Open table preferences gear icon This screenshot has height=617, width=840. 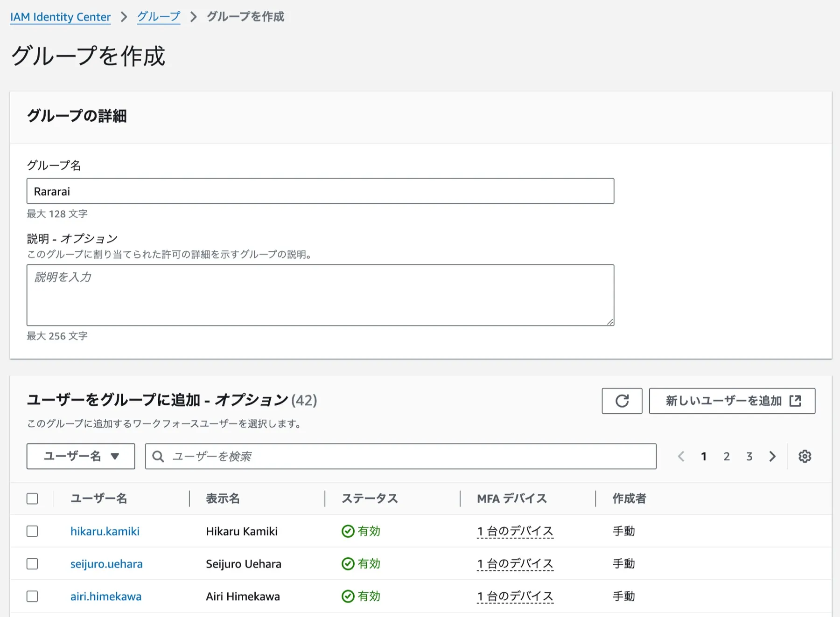click(x=805, y=456)
